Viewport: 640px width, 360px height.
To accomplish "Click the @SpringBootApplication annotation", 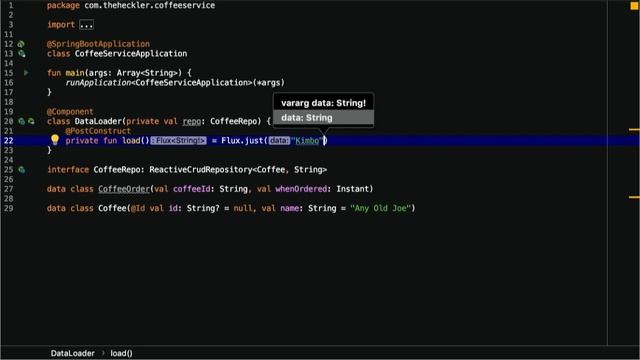I will click(x=98, y=44).
